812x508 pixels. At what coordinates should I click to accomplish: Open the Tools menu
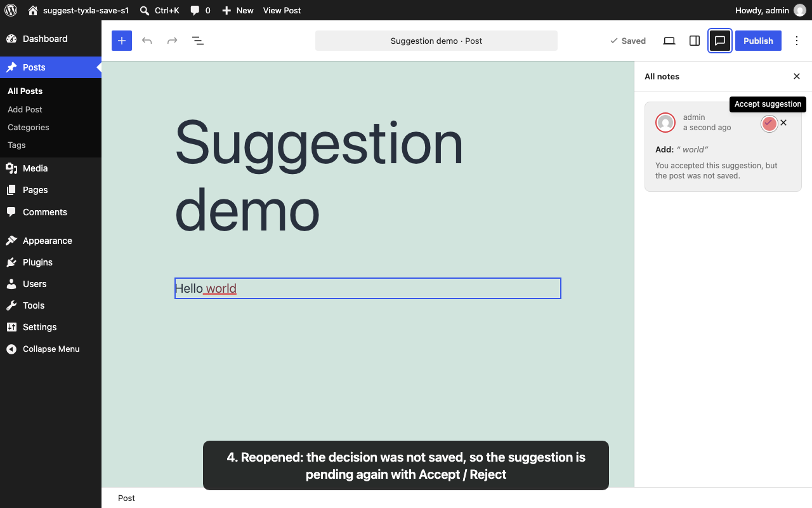tap(51, 305)
